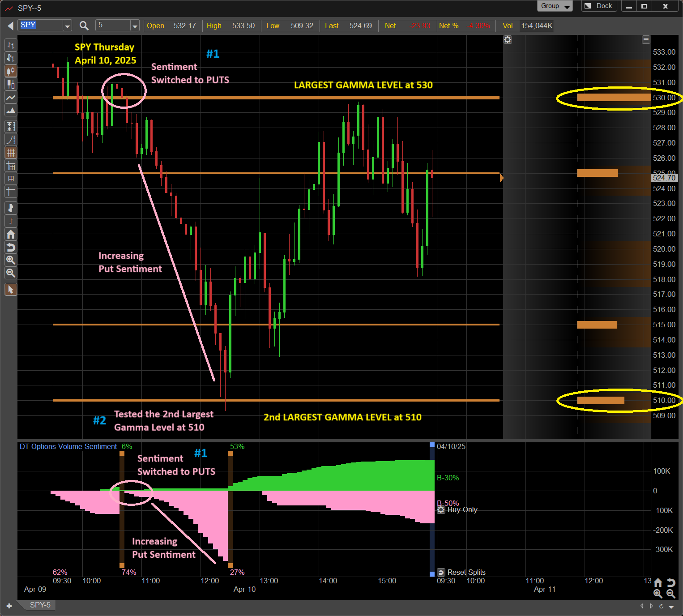Zoom in using left toolbar magnifier

(11, 260)
